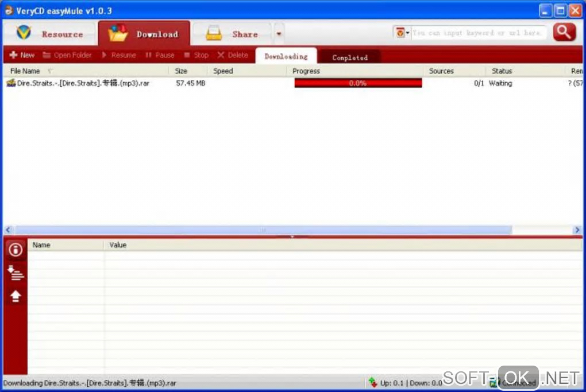Click horizontal scrollbar left arrow
Screen dimensions: 586x392
pos(9,230)
